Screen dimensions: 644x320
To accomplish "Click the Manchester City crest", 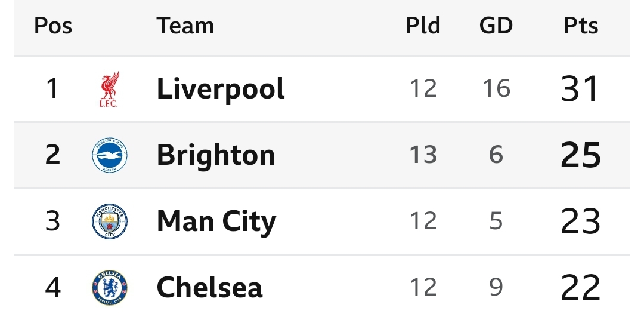I will 109,221.
